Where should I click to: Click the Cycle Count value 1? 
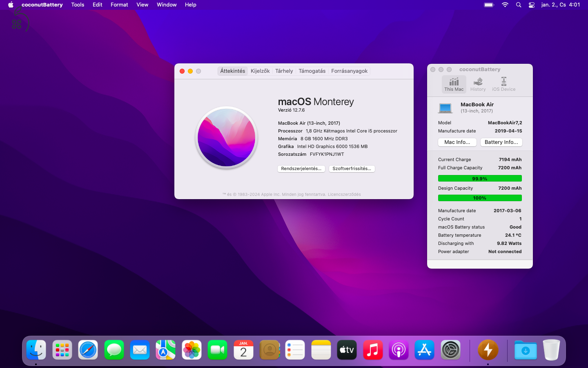(x=520, y=219)
